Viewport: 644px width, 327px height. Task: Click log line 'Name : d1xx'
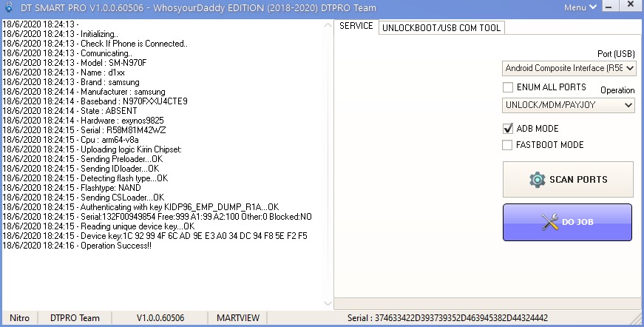point(64,73)
